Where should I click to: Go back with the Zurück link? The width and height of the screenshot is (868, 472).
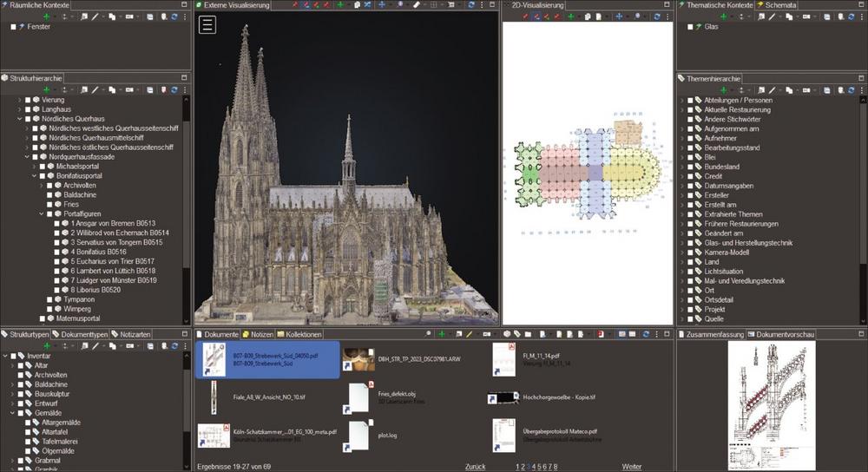[x=475, y=467]
